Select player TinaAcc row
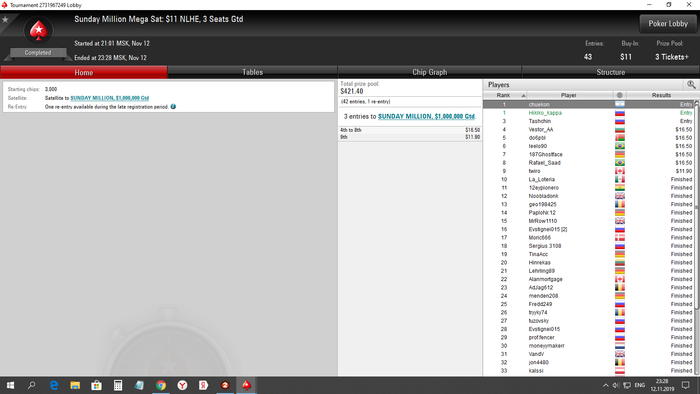Screen dimensions: 700x394 click(x=589, y=254)
